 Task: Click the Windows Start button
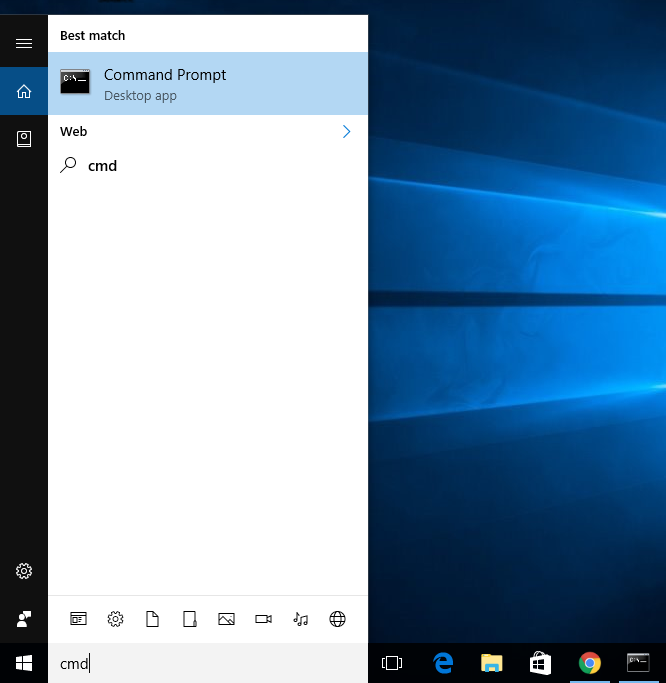24,663
